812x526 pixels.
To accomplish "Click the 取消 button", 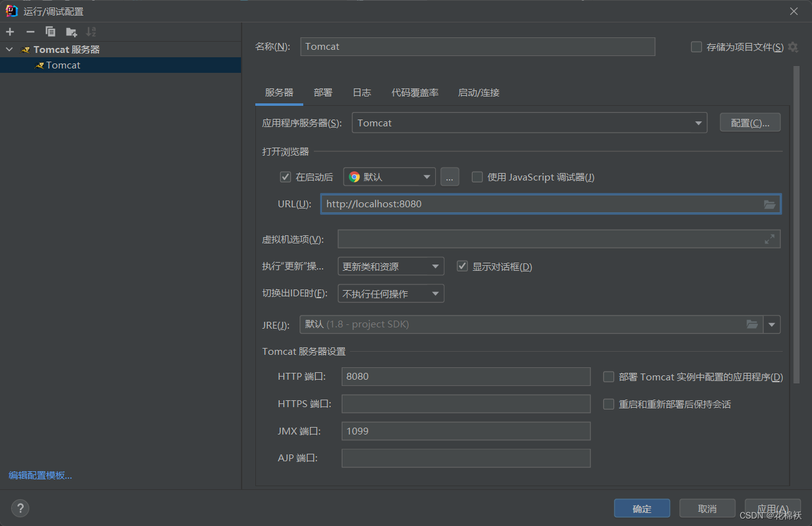I will (x=707, y=509).
